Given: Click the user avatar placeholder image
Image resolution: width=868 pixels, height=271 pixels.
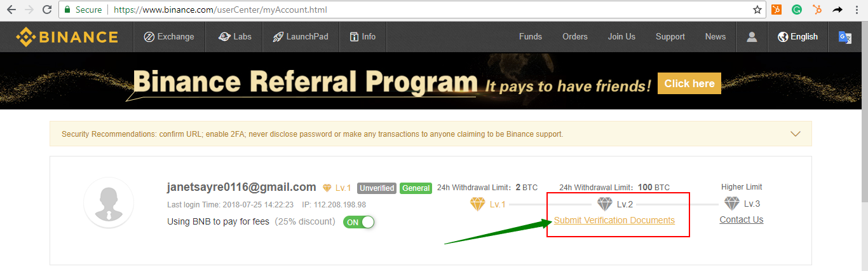Looking at the screenshot, I should tap(109, 202).
